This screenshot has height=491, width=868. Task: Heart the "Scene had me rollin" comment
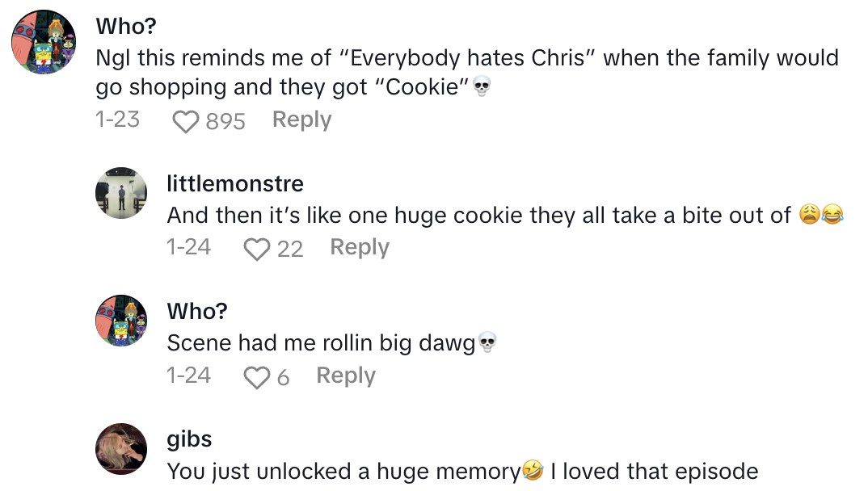257,377
